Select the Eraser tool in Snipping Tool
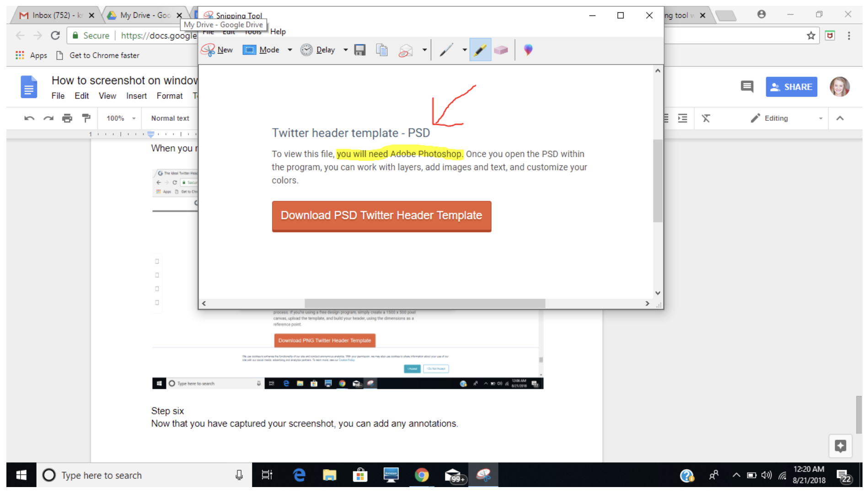 click(501, 50)
